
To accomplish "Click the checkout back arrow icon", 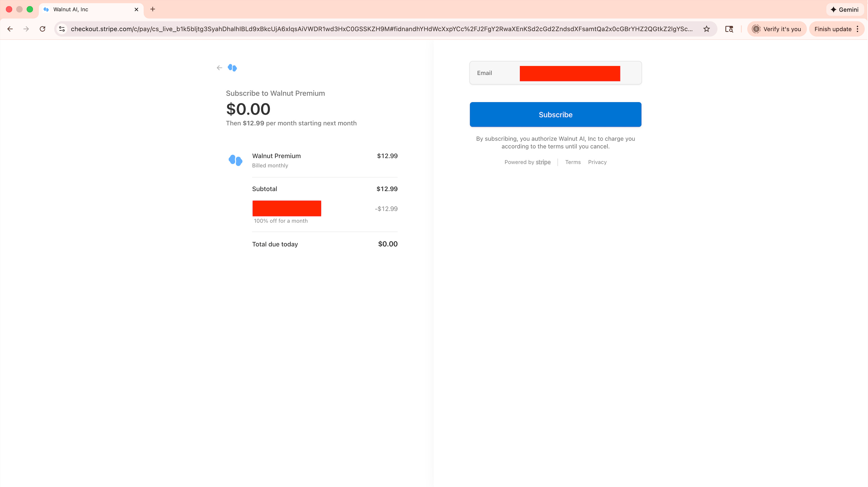I will pyautogui.click(x=219, y=68).
